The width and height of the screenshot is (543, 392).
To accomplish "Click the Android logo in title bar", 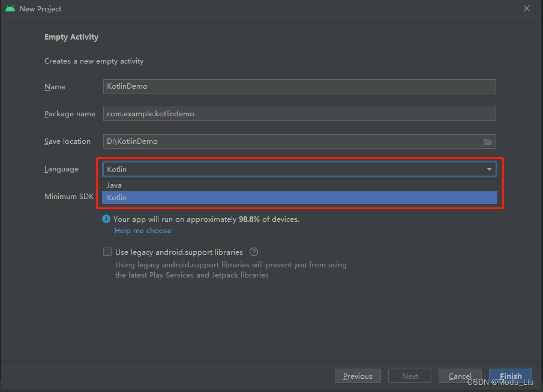I will tap(10, 8).
